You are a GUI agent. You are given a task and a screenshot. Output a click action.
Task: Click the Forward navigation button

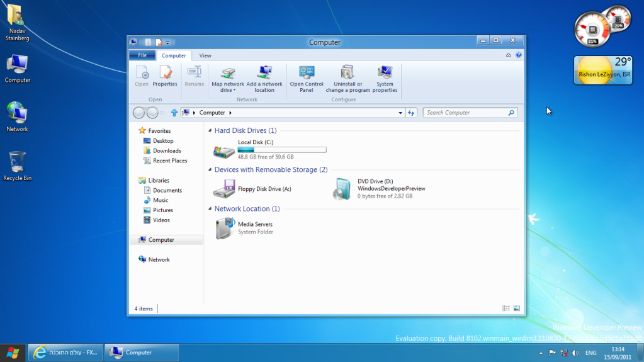click(152, 113)
